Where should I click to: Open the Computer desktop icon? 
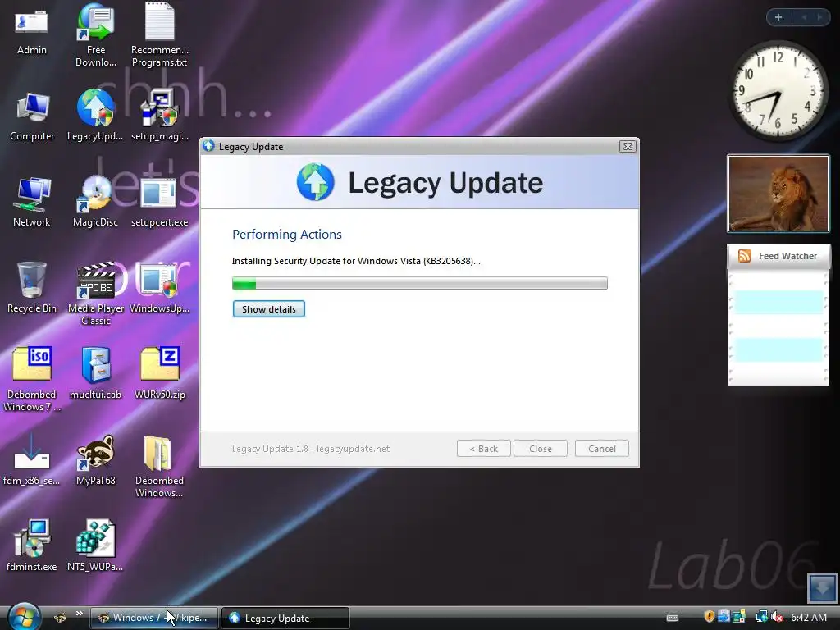(x=32, y=116)
